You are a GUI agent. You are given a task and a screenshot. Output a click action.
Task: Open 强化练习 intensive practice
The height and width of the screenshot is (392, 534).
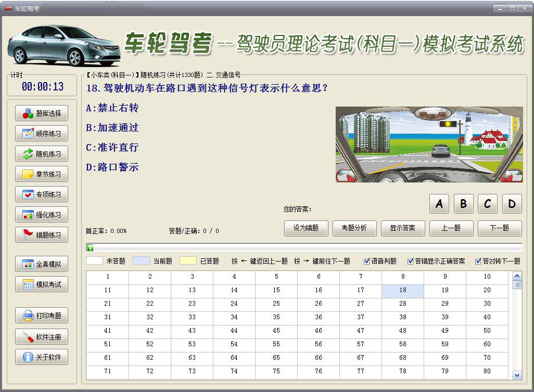pos(42,215)
